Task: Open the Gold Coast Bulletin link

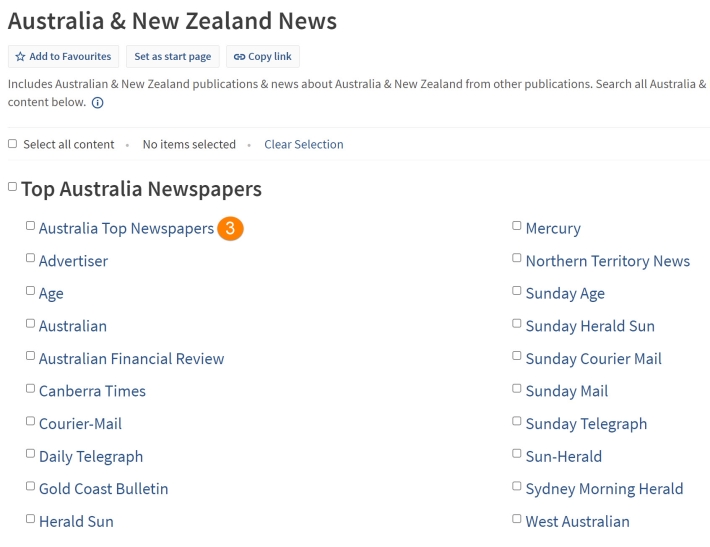Action: click(104, 489)
